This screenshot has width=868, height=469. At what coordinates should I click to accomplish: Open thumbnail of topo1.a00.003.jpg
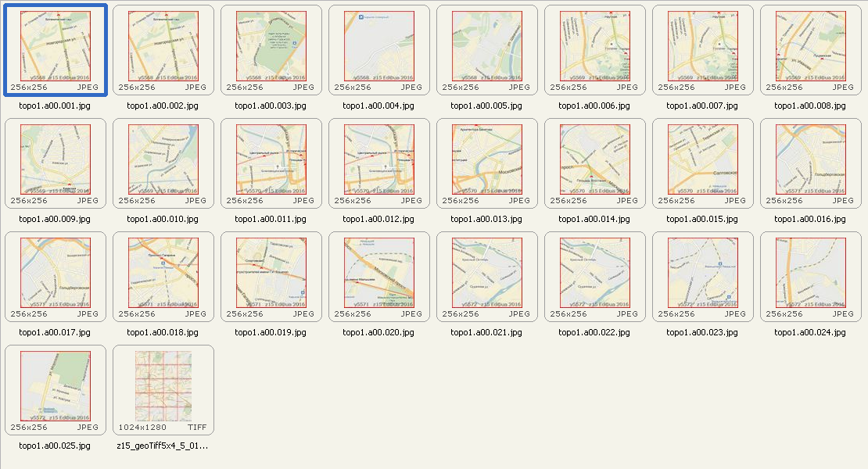pyautogui.click(x=271, y=47)
